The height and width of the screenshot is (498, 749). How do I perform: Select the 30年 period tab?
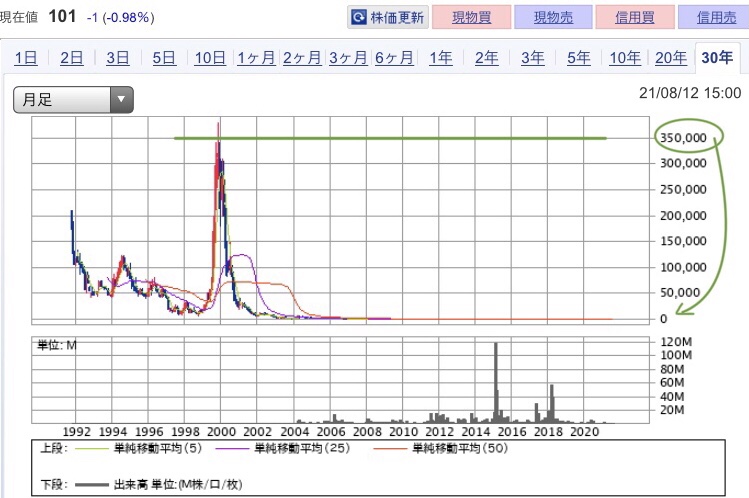pyautogui.click(x=717, y=58)
